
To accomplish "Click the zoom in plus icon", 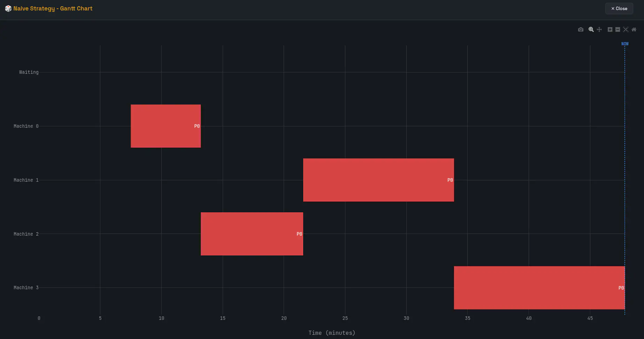I will coord(610,30).
